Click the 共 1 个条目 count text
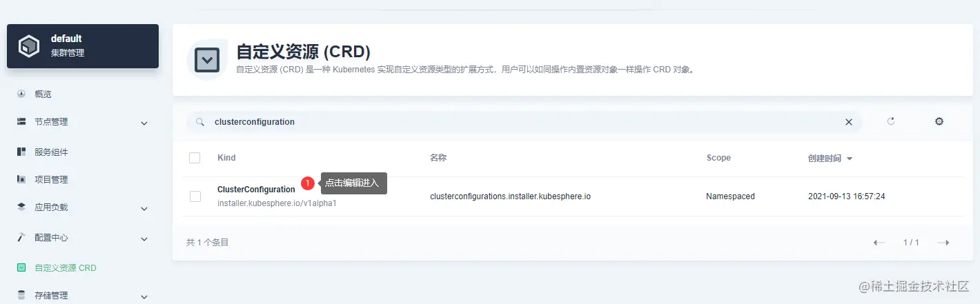980x304 pixels. pos(207,243)
